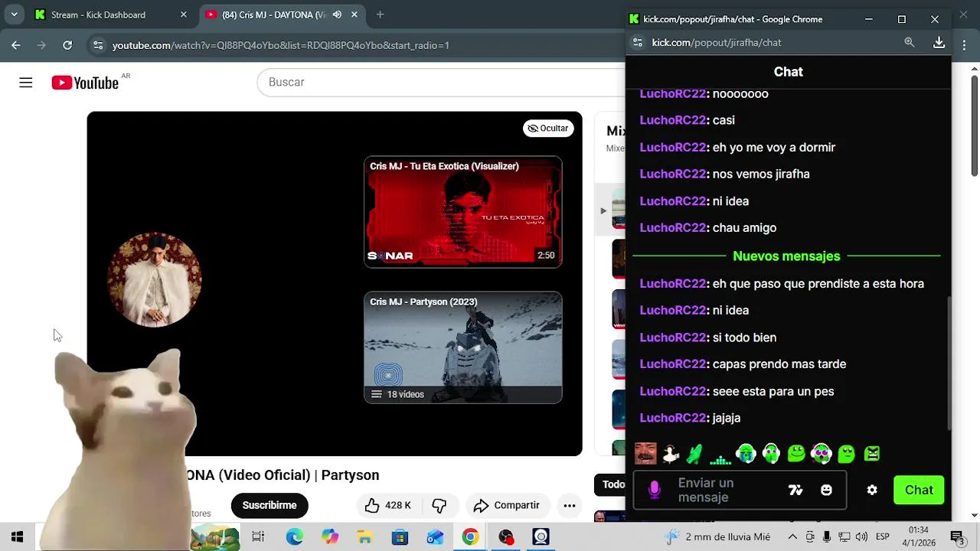Insert the angry green square emote
Image resolution: width=980 pixels, height=551 pixels.
click(x=872, y=454)
